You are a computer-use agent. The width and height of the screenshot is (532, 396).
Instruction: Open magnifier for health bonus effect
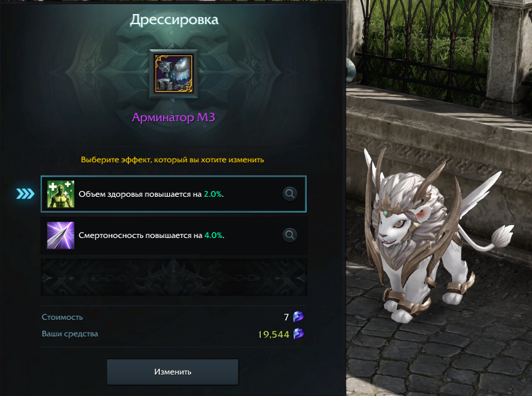coord(290,194)
